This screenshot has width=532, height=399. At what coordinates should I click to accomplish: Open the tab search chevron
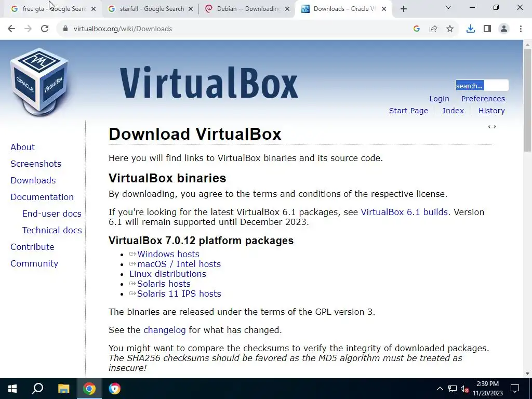(448, 7)
